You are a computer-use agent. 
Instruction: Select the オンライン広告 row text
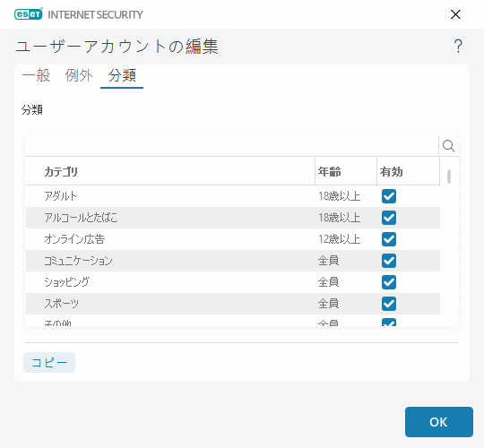point(74,239)
